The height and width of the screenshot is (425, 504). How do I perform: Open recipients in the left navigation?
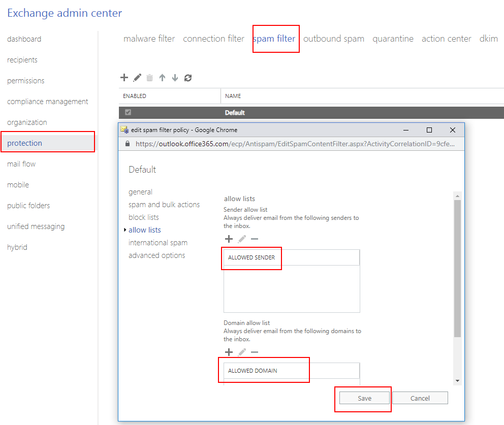22,60
